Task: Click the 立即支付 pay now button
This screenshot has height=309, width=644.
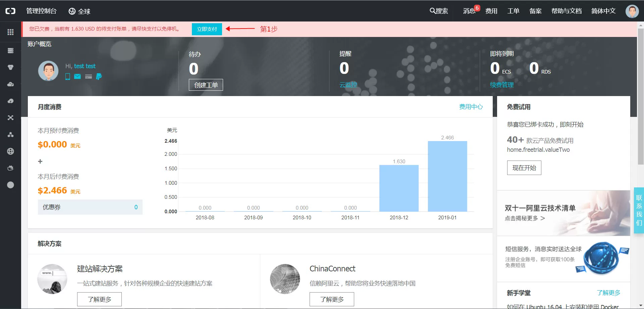Action: point(207,29)
